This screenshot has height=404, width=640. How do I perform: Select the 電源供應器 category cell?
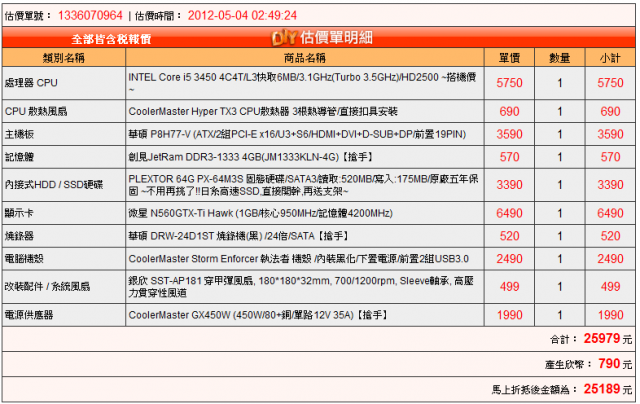pyautogui.click(x=64, y=315)
